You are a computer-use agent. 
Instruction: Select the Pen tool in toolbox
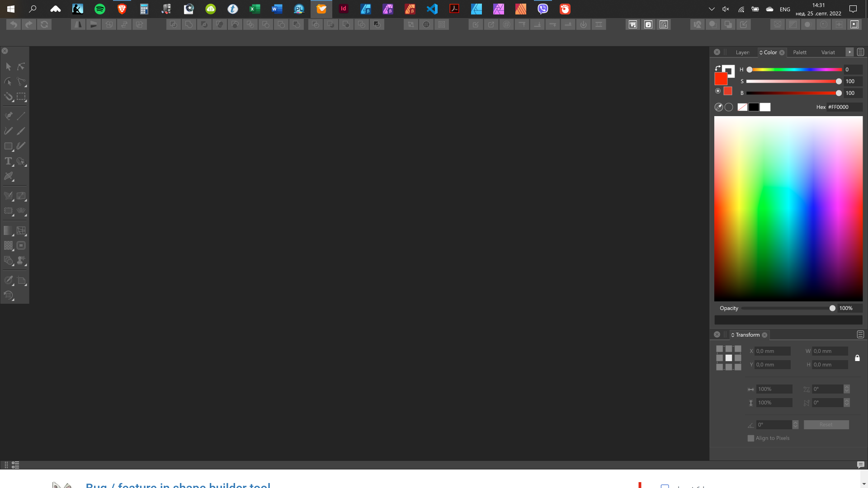pyautogui.click(x=9, y=116)
